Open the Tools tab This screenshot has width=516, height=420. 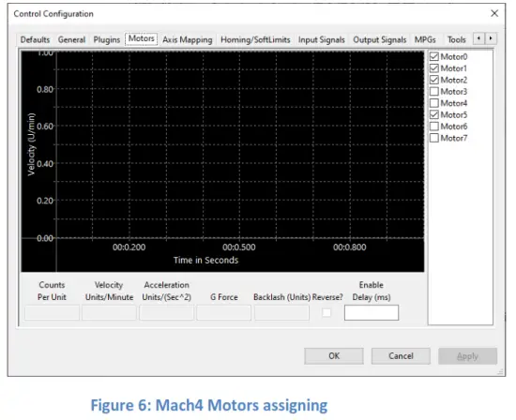click(457, 39)
